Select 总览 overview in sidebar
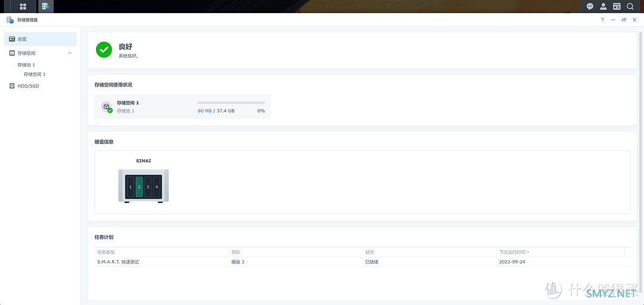The image size is (644, 305). [x=41, y=39]
